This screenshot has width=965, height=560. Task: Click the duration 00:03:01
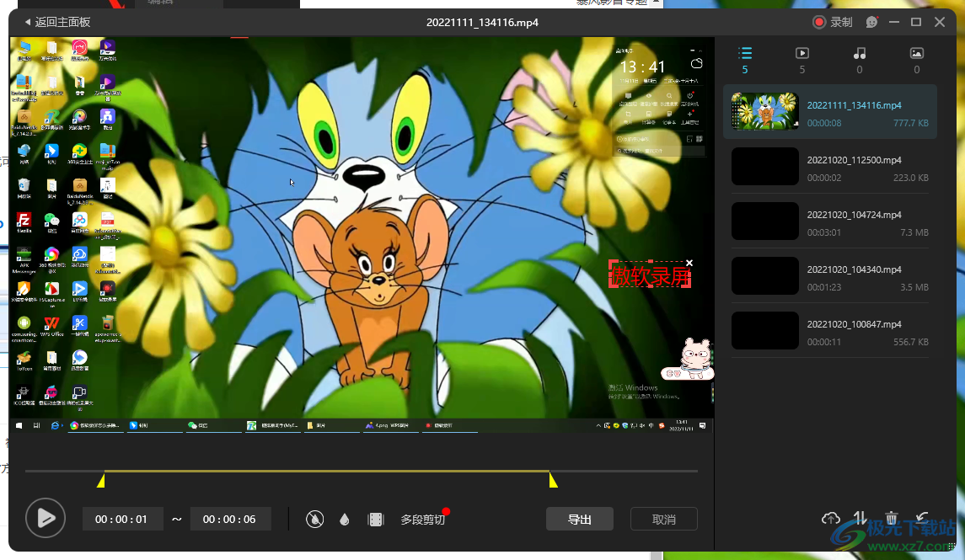[x=824, y=232]
